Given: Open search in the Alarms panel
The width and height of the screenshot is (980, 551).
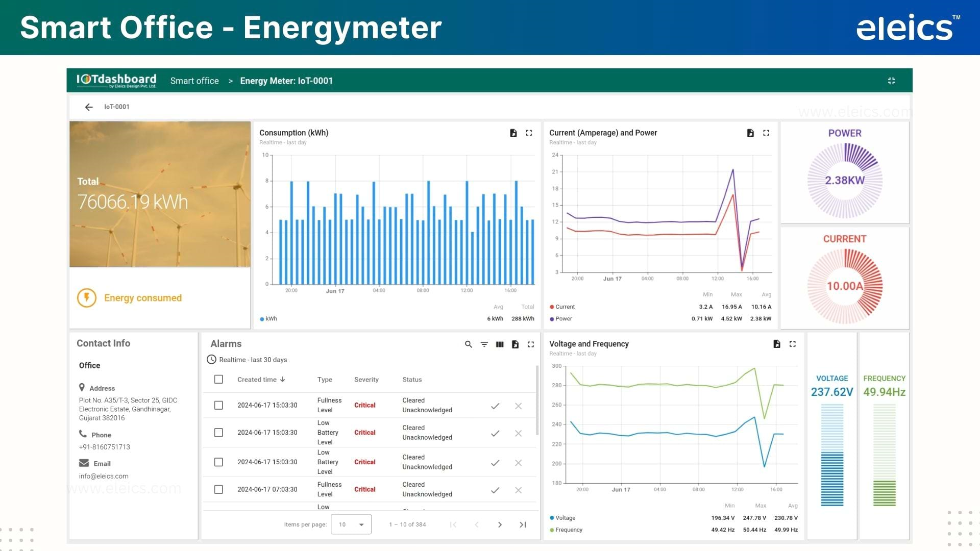Looking at the screenshot, I should tap(469, 344).
